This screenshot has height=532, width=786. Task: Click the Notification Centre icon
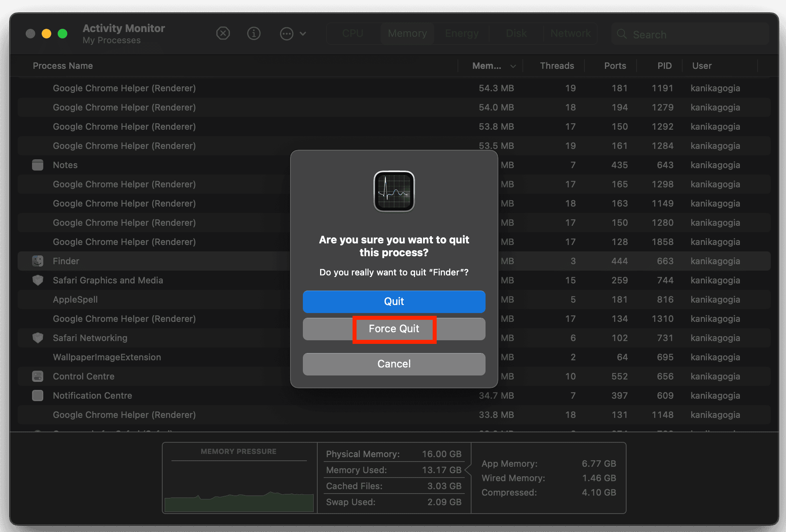click(x=38, y=395)
